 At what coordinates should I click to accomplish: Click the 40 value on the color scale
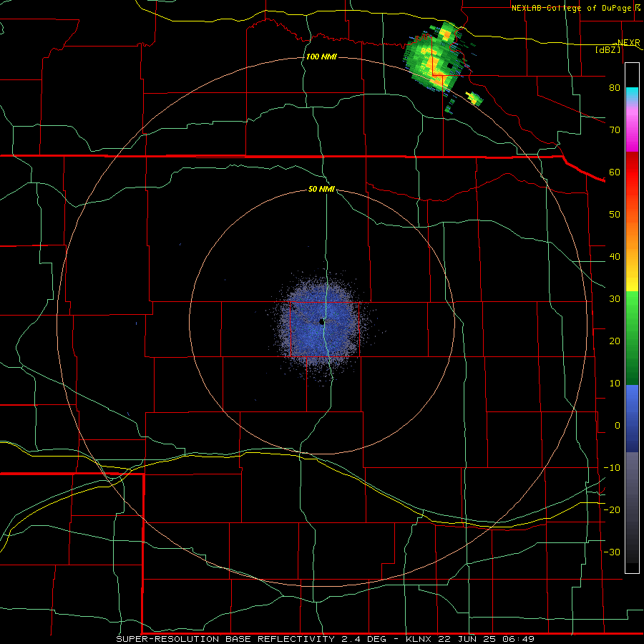click(615, 257)
